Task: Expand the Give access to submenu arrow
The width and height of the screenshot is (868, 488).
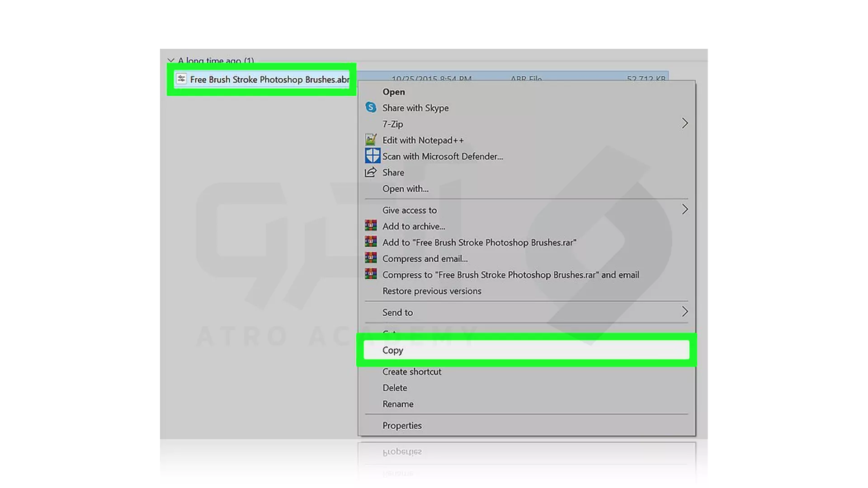Action: point(685,209)
